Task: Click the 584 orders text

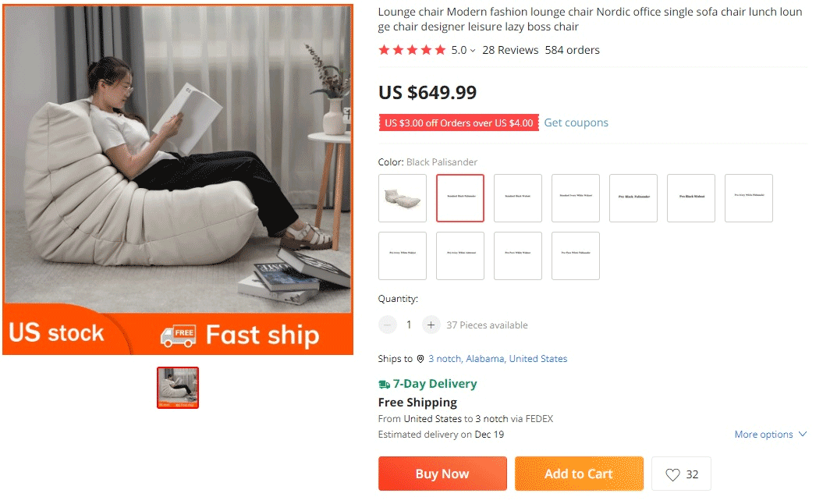Action: 573,50
